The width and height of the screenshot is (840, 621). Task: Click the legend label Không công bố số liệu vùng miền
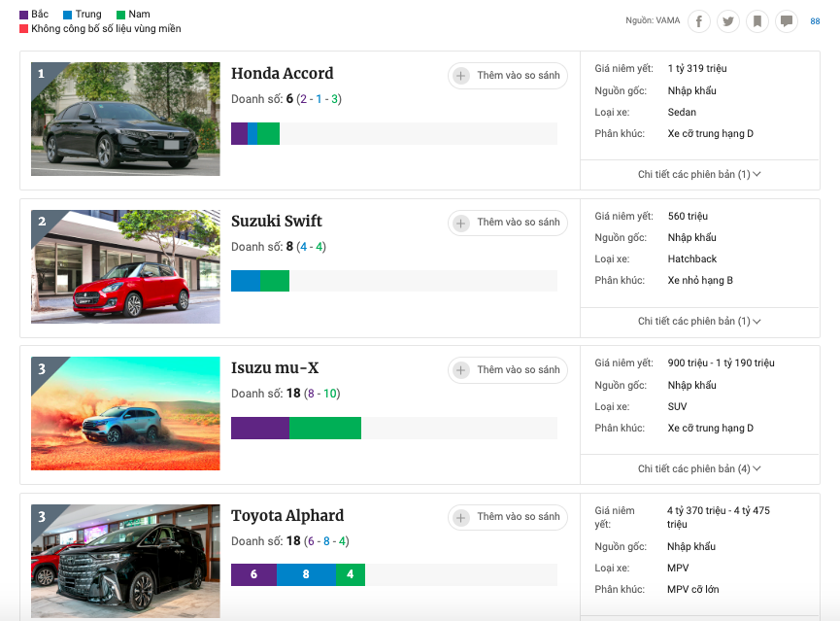[x=106, y=29]
